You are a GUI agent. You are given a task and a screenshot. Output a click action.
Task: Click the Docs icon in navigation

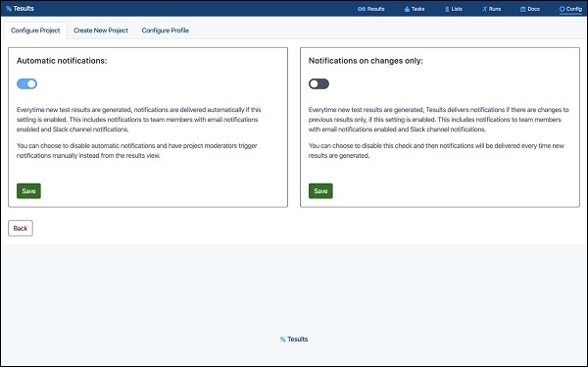pos(522,9)
